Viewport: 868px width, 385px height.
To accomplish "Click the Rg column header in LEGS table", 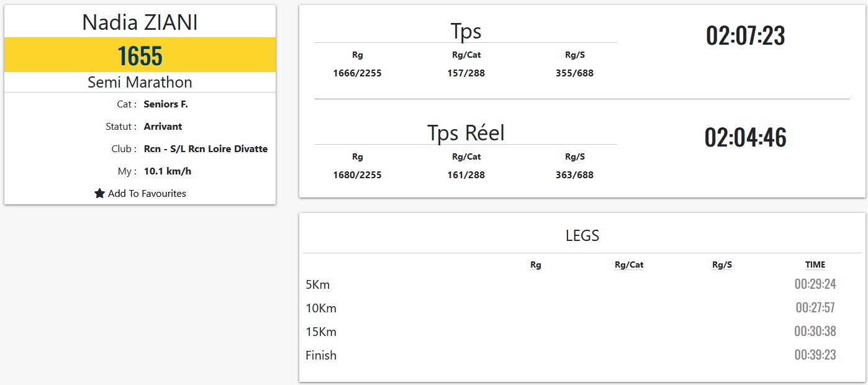I will pos(535,265).
